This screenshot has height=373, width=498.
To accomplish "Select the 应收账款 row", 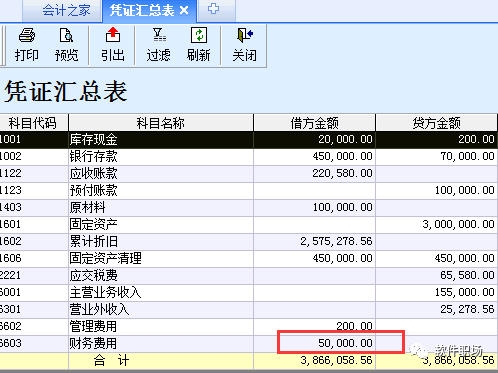I will pos(248,173).
